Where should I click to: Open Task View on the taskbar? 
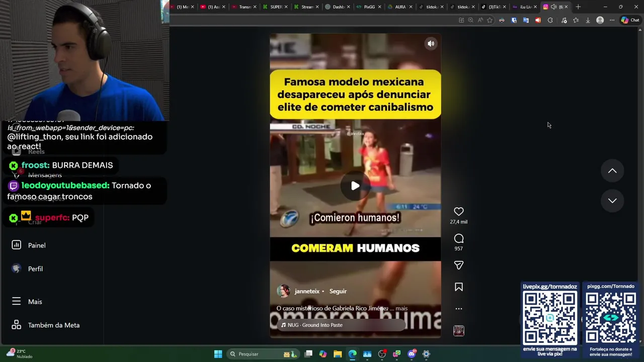[308, 354]
